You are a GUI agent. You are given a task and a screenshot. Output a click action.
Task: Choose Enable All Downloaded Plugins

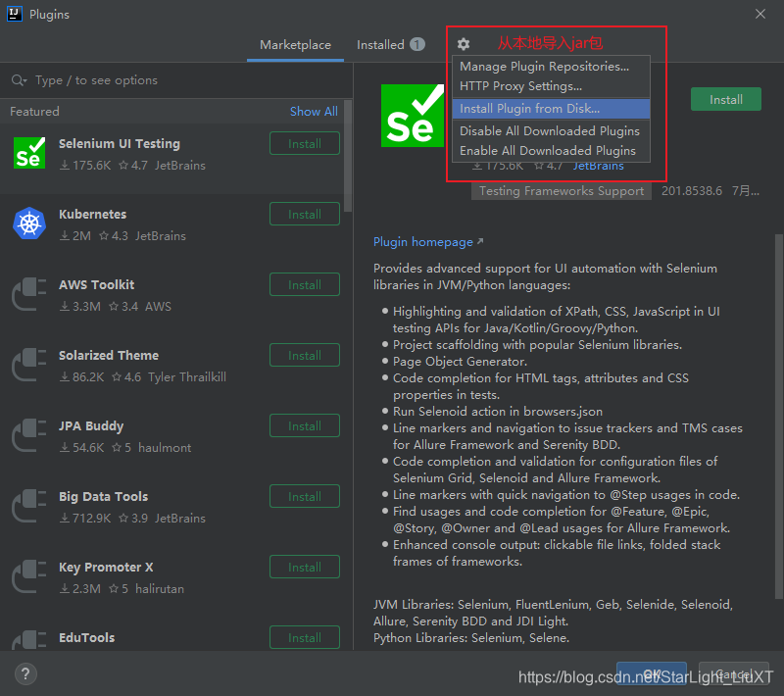pos(551,151)
